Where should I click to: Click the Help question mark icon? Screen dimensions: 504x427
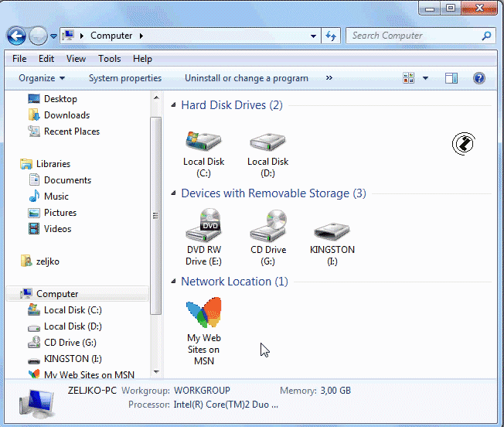(478, 78)
